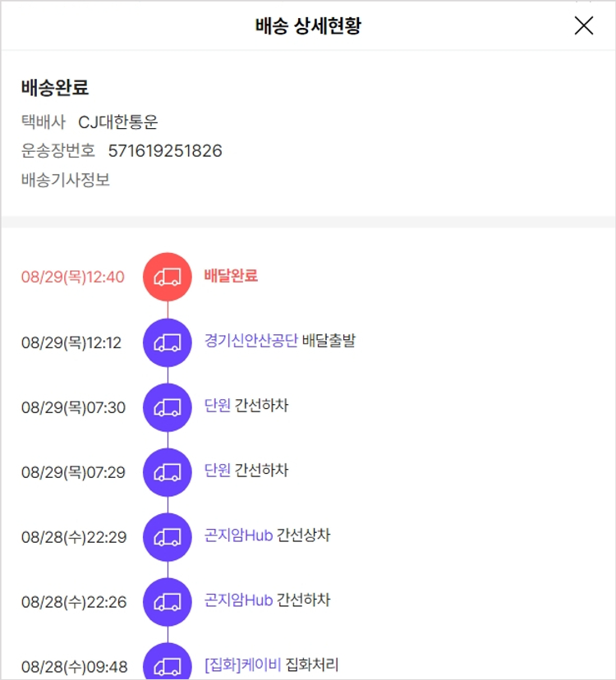Click the truck icon for 곤지암Hub 간선하차

[168, 601]
